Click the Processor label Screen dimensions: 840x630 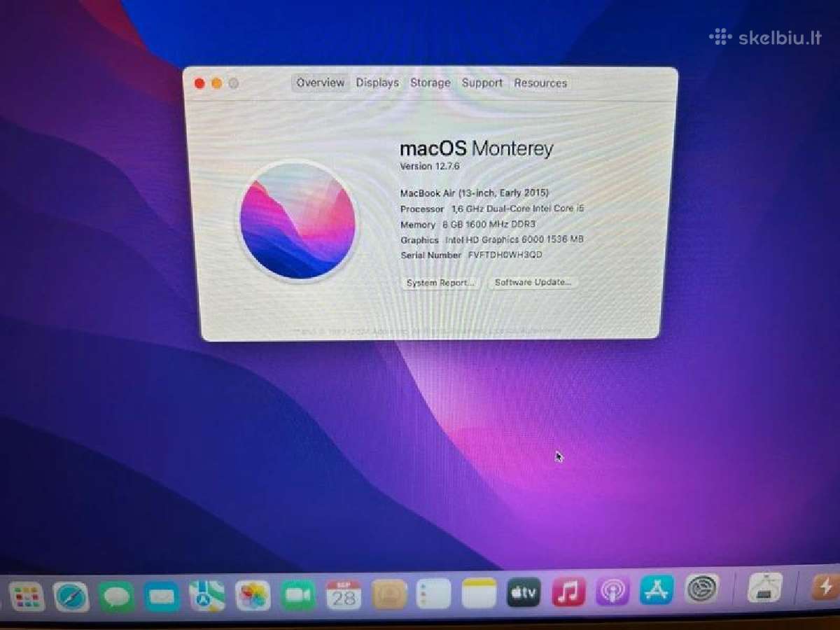pyautogui.click(x=422, y=209)
